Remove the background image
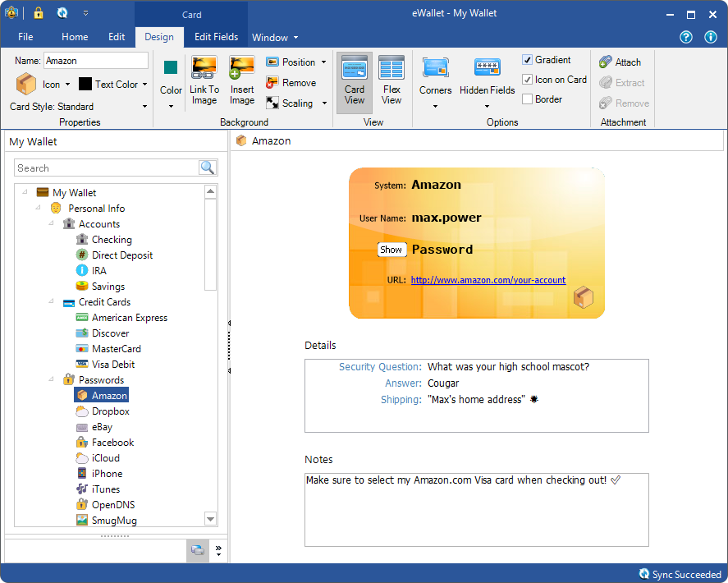728x583 pixels. click(x=291, y=83)
